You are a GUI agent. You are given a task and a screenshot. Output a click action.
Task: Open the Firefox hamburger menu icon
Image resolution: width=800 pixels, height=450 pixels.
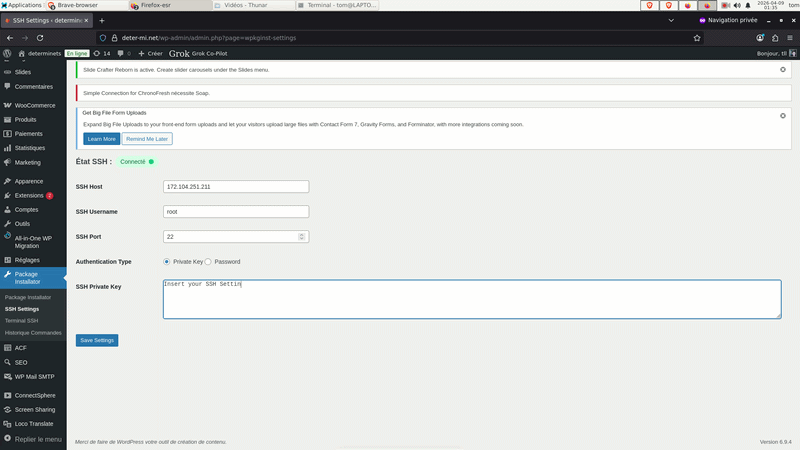(x=790, y=38)
